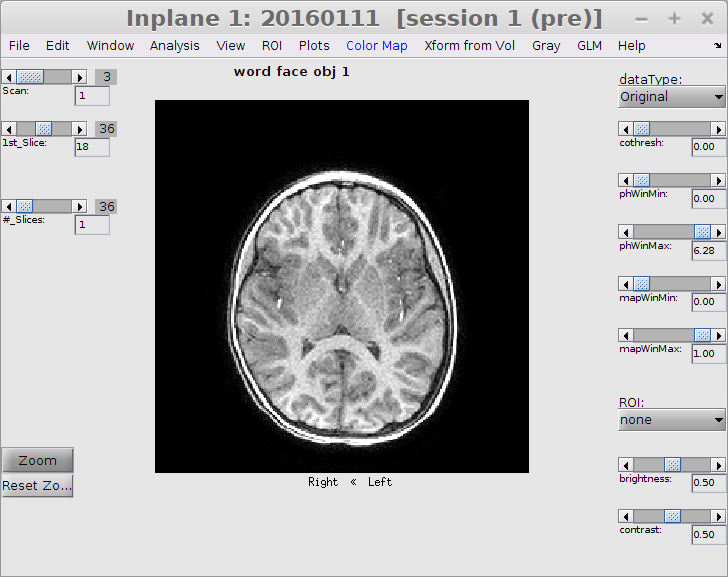This screenshot has width=728, height=577.
Task: Click left arrow of contrast slider
Action: coord(625,516)
